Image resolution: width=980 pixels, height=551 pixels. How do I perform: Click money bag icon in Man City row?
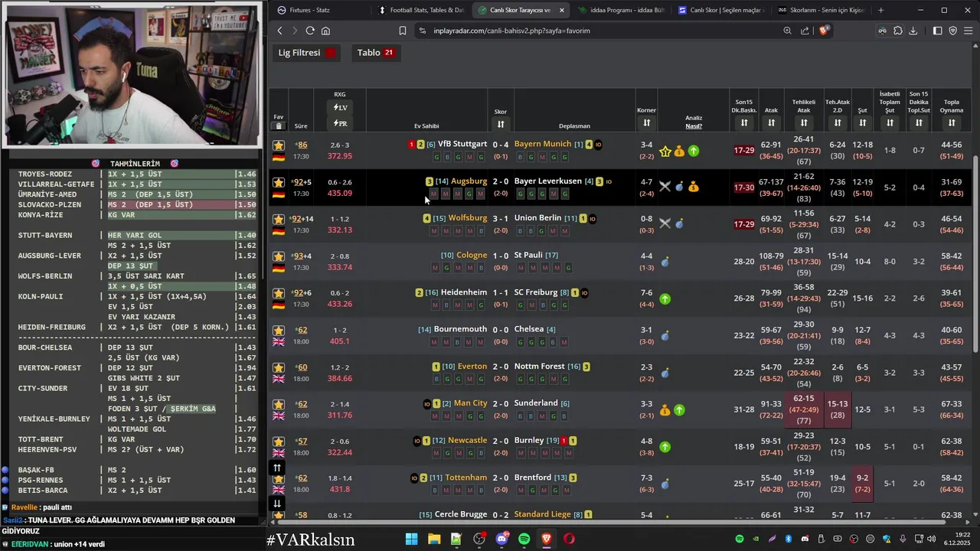665,410
